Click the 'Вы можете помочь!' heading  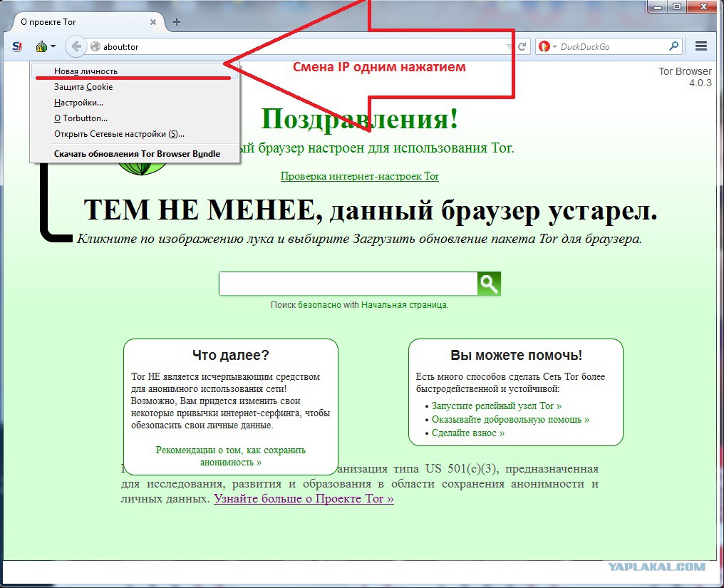516,355
